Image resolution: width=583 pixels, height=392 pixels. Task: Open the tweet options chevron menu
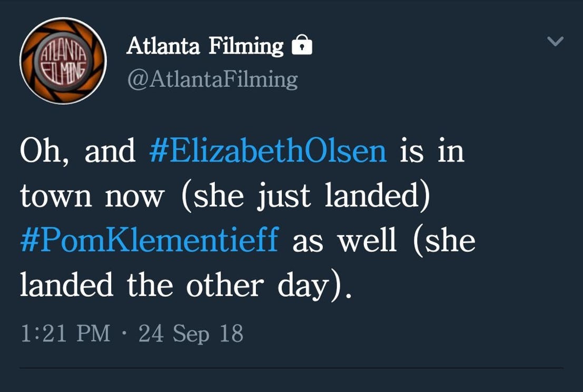point(556,41)
